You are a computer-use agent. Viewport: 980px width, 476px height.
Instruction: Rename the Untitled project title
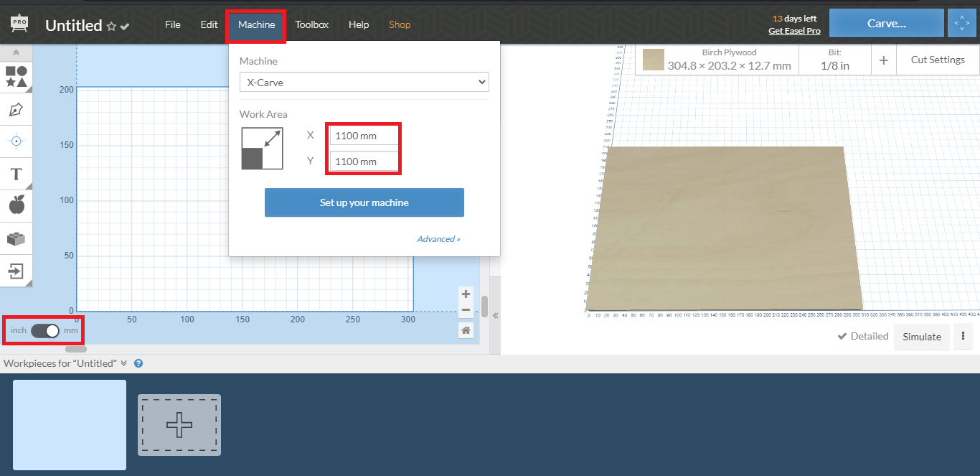[74, 25]
